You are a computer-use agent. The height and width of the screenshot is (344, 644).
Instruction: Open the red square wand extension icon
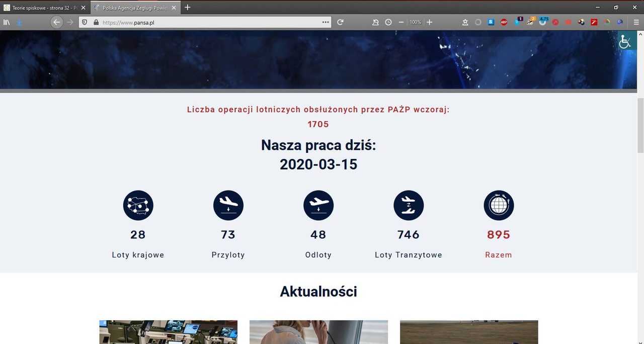(594, 22)
